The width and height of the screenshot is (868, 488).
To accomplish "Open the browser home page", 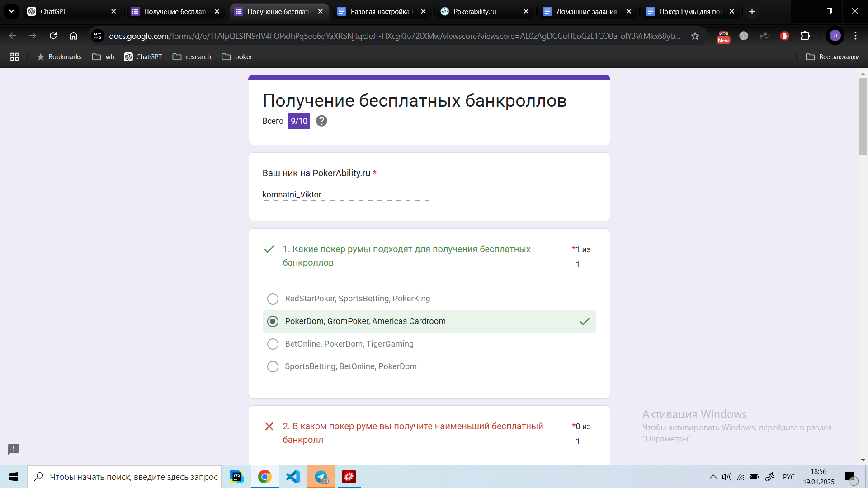I will pos(73,36).
